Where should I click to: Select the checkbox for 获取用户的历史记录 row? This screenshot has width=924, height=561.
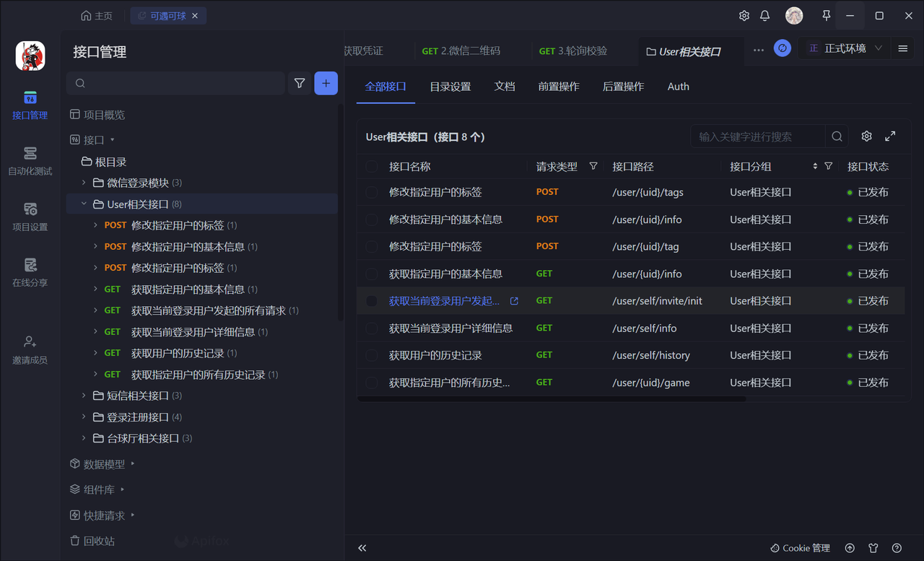tap(372, 355)
